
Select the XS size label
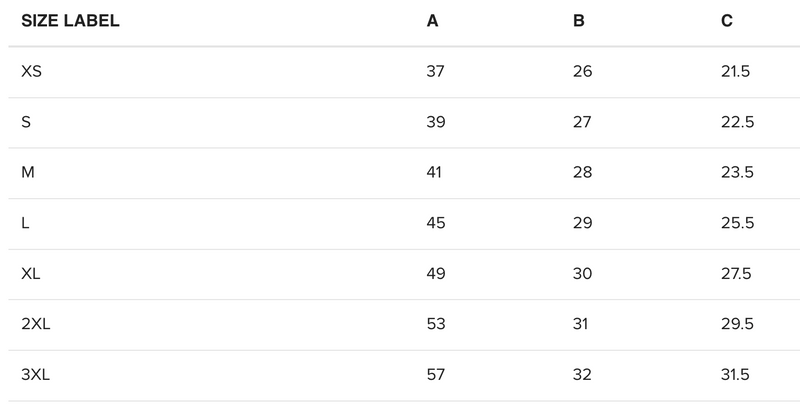(x=31, y=72)
